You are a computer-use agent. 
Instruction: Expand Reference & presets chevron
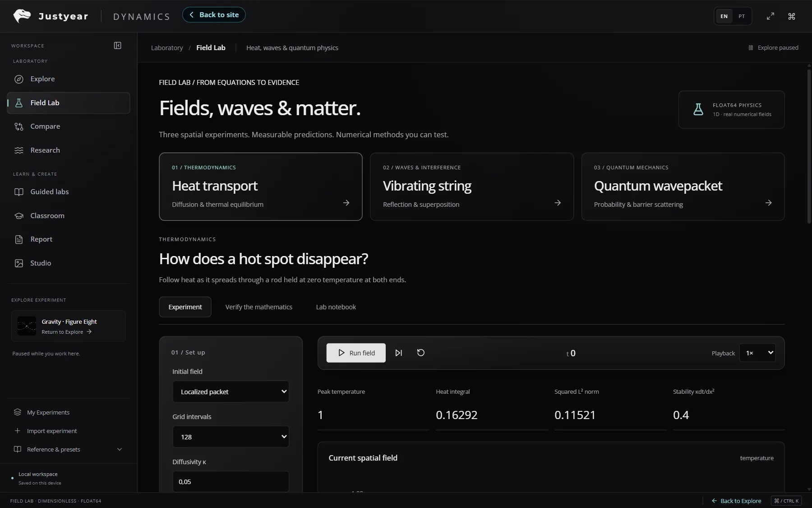(x=120, y=449)
